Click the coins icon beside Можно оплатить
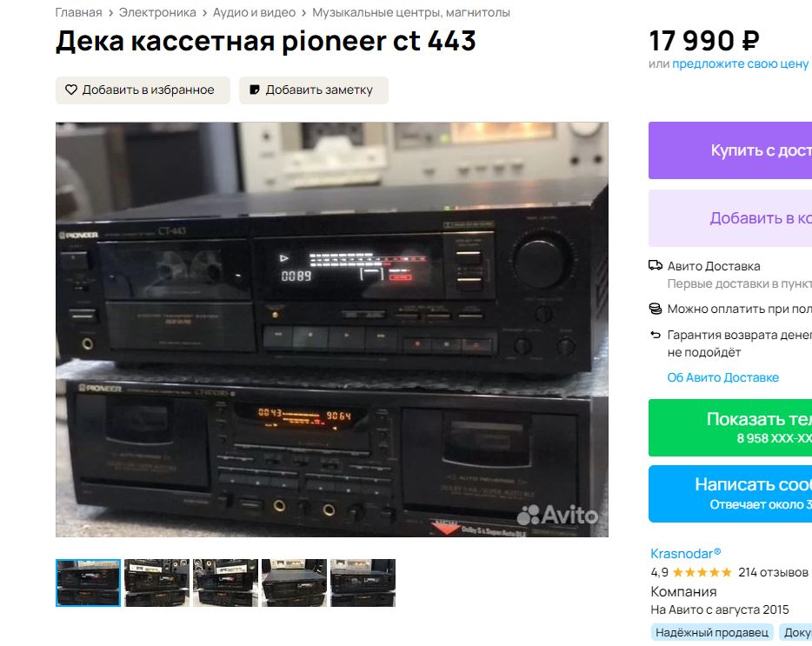This screenshot has height=646, width=812. pos(656,309)
